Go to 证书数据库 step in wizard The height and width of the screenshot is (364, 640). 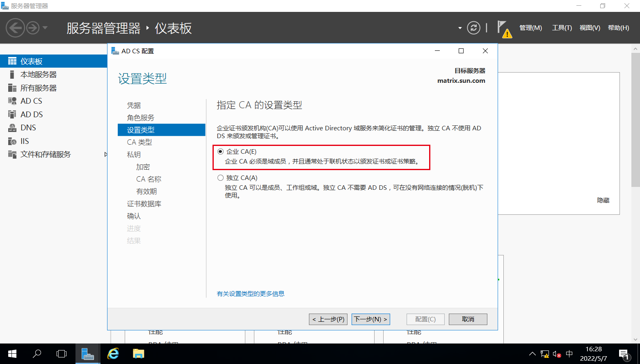144,204
